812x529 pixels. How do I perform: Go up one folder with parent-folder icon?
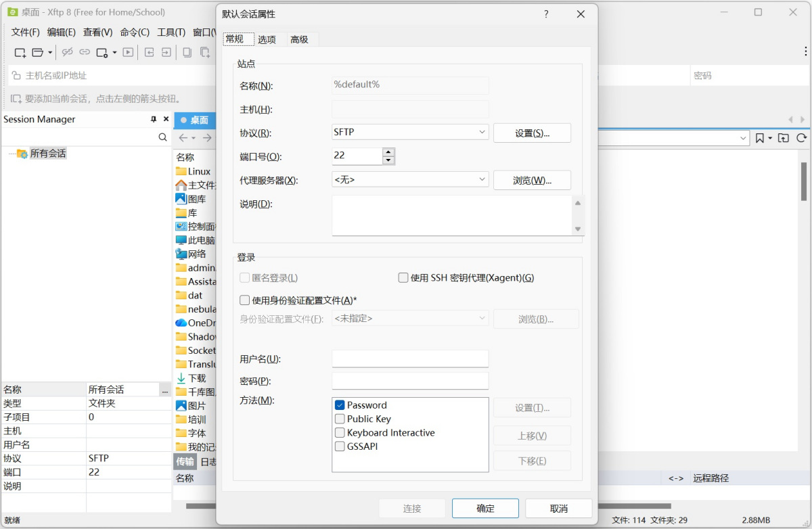click(x=783, y=138)
